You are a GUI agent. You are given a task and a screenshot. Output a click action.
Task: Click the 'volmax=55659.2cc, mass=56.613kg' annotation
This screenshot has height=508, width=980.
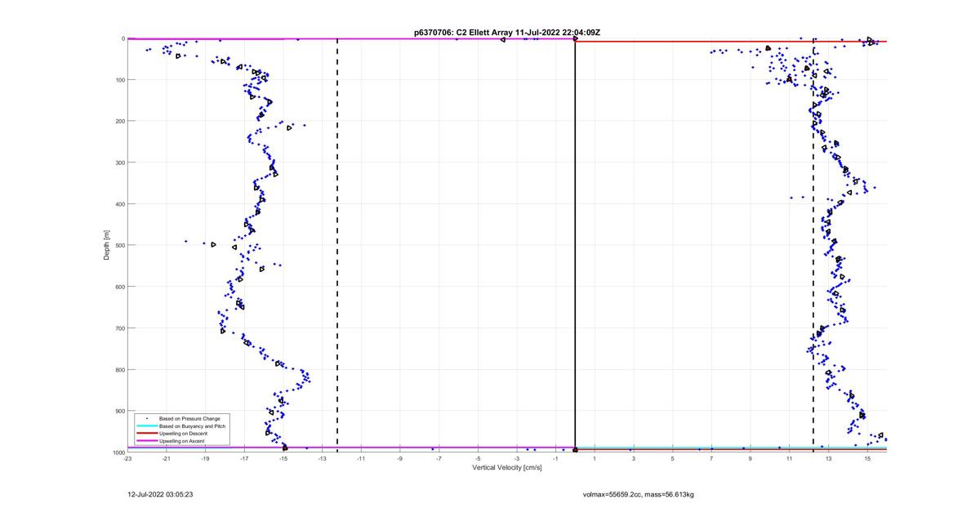(x=638, y=494)
